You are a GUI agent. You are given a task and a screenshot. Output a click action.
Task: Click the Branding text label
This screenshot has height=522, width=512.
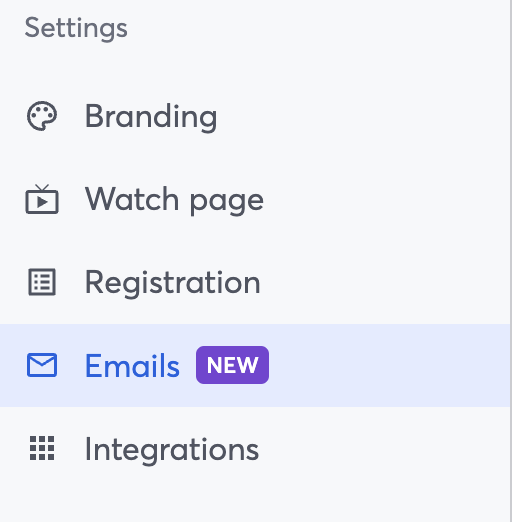point(151,117)
